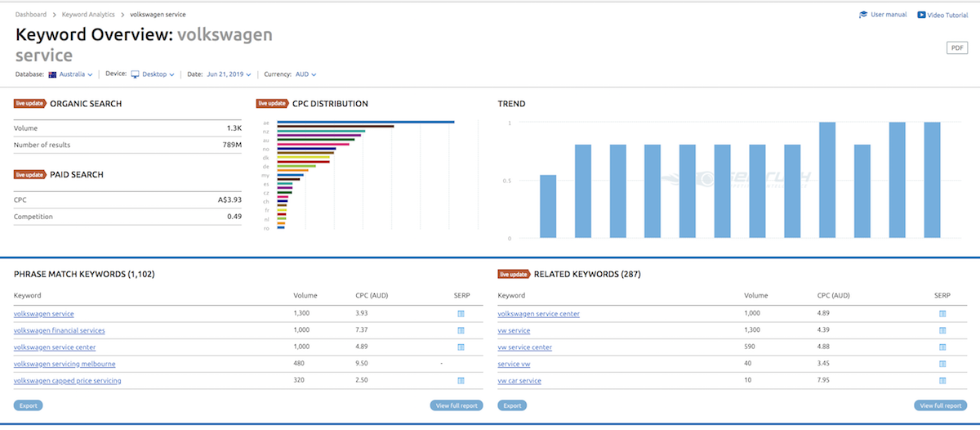Click the live update badge beside ORGANIC SEARCH

click(x=30, y=104)
